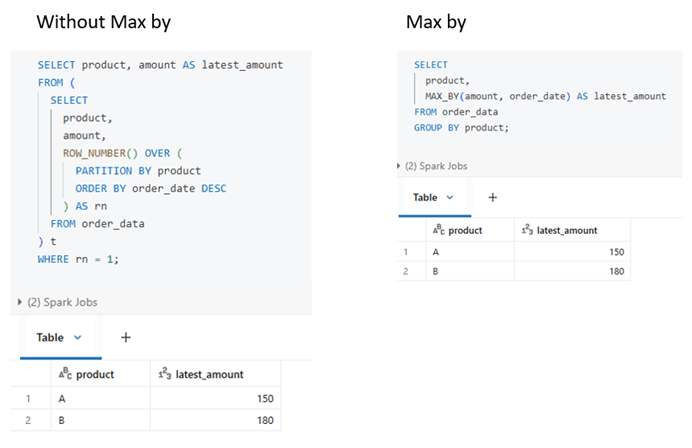Click latest_amount column header in MAX_BY results

coord(567,230)
